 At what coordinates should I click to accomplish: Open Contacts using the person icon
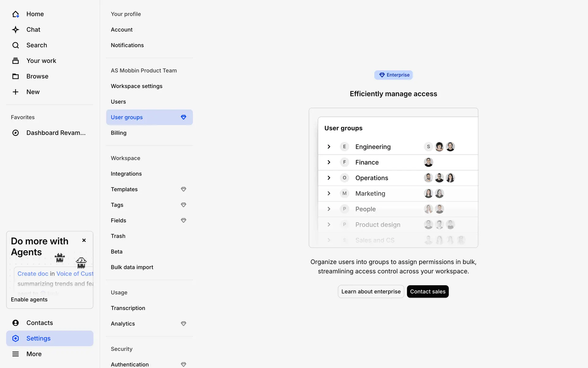click(x=16, y=323)
